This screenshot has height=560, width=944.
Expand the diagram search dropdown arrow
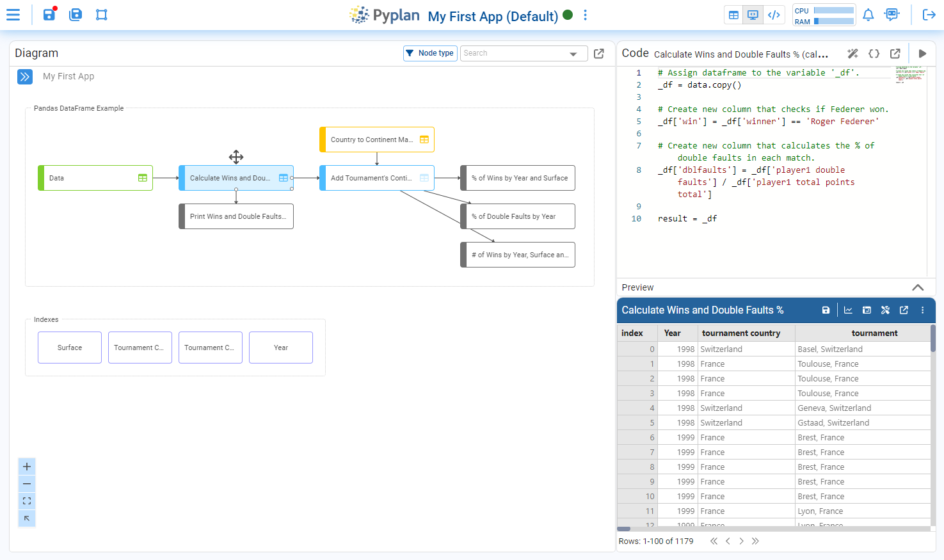pos(573,54)
